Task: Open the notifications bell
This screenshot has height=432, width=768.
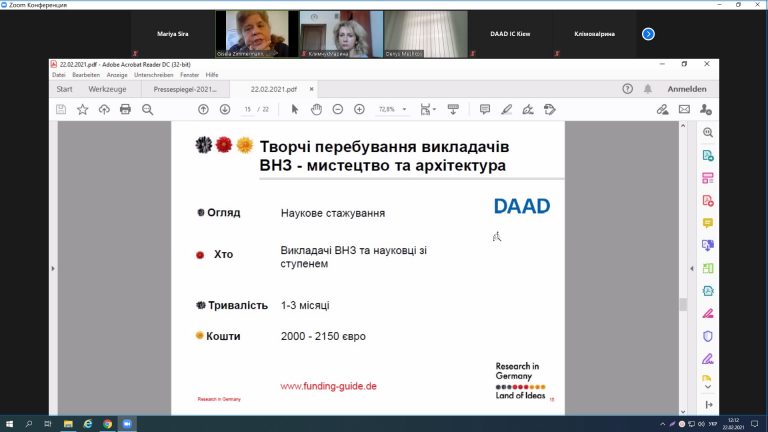Action: pyautogui.click(x=648, y=89)
